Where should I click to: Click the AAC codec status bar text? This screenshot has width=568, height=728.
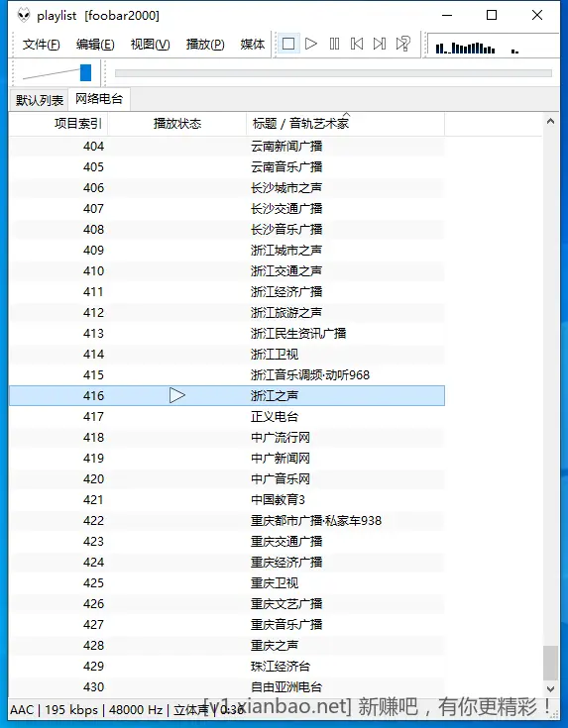22,710
